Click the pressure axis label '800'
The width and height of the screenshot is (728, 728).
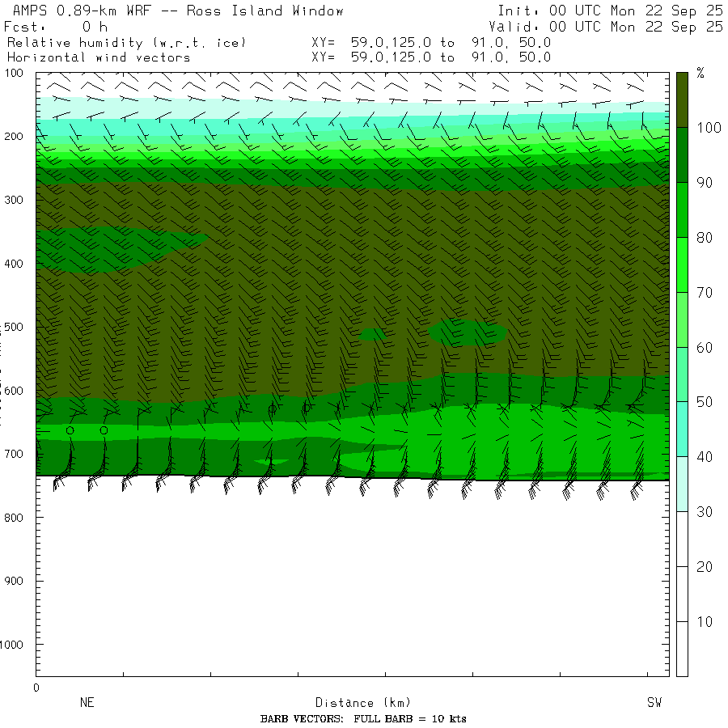pos(14,518)
